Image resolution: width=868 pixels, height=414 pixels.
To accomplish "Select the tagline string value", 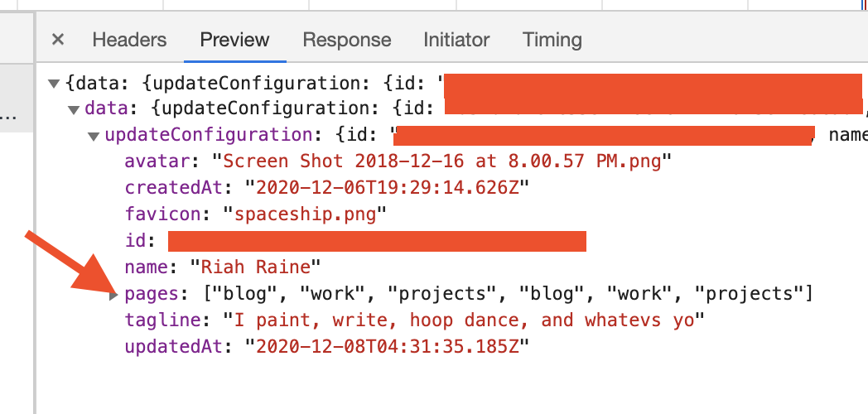I will pos(464,320).
